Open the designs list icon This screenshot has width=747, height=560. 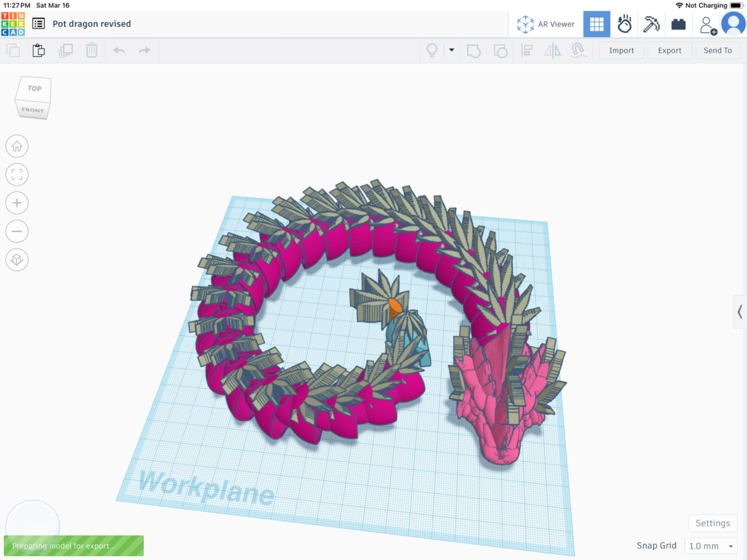pos(39,24)
